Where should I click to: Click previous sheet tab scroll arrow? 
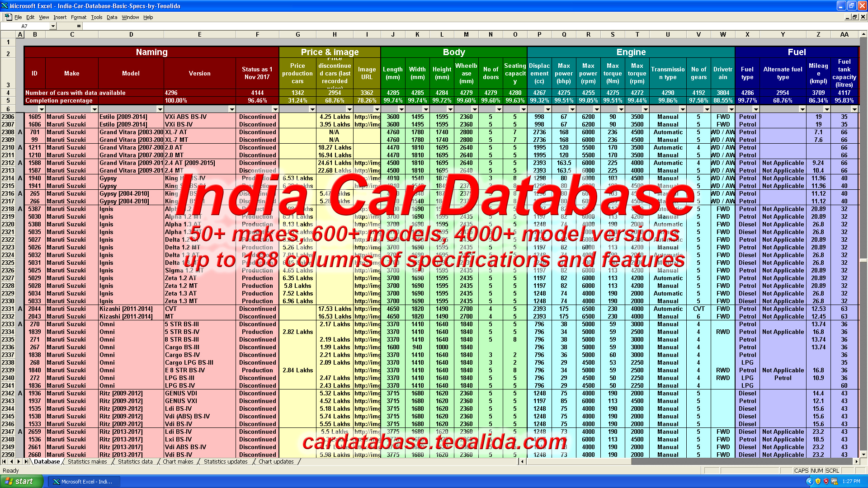[x=11, y=461]
